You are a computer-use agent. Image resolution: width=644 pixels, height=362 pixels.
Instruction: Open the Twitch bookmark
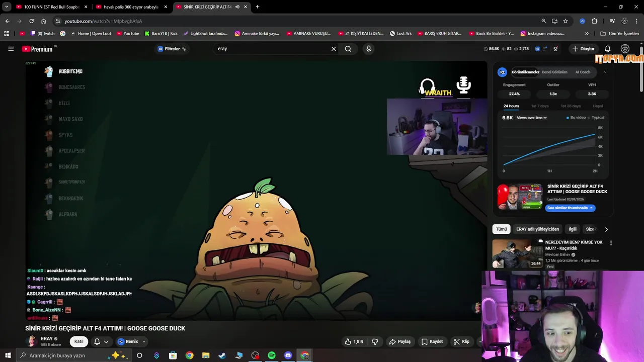click(x=43, y=34)
